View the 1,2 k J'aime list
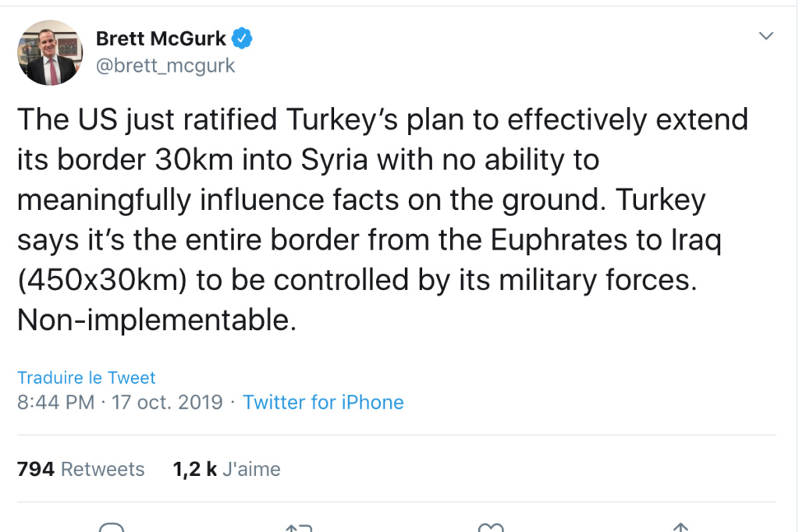The width and height of the screenshot is (799, 532). tap(227, 469)
